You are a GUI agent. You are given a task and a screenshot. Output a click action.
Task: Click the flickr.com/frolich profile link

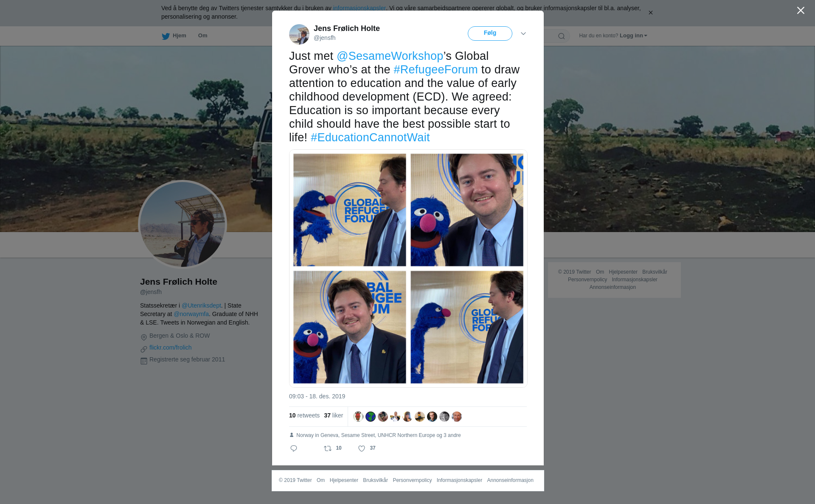click(170, 347)
